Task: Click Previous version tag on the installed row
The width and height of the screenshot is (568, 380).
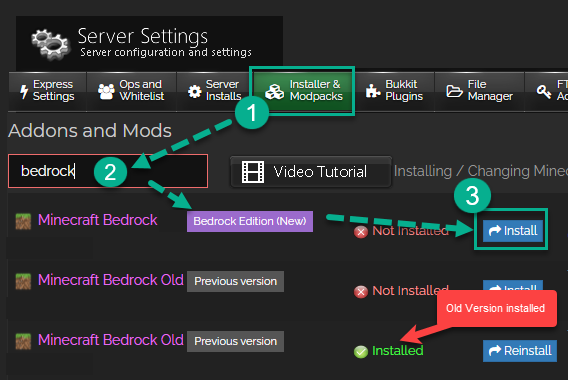Action: pyautogui.click(x=235, y=341)
